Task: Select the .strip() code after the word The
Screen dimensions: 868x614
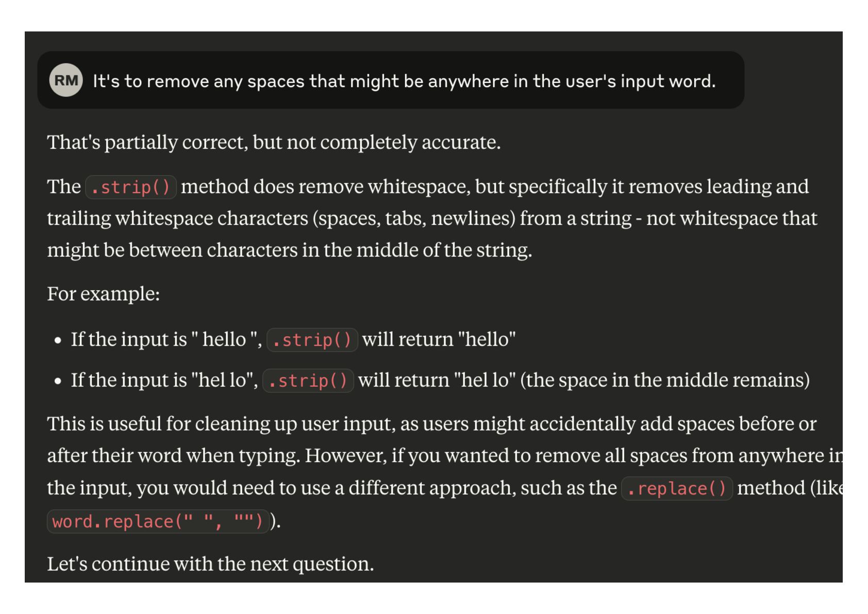Action: 131,187
